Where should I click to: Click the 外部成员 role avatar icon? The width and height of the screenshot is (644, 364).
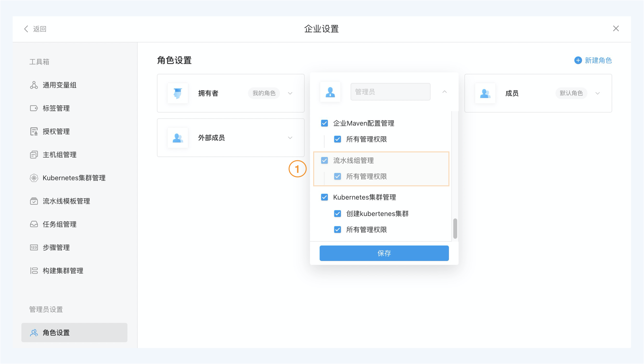[x=178, y=138]
